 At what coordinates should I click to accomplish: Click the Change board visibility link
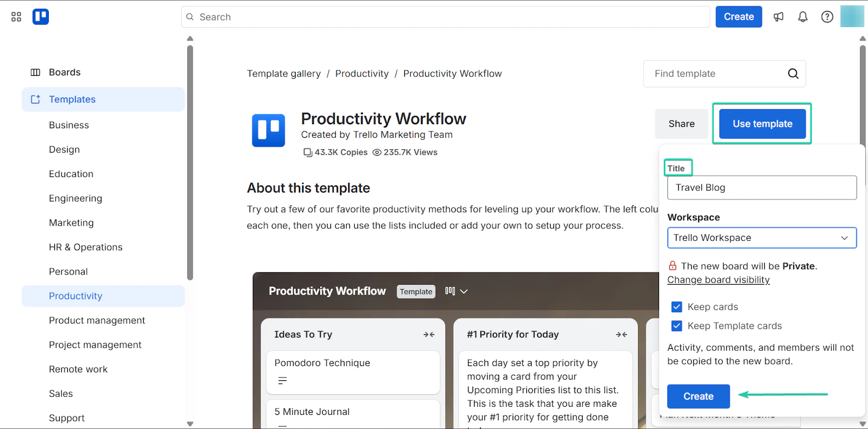click(718, 280)
